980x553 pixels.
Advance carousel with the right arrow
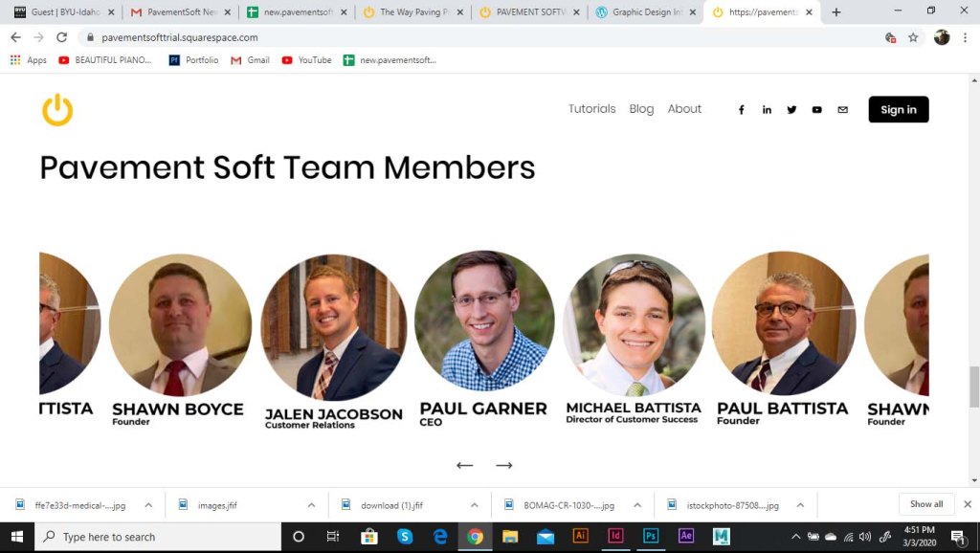click(504, 466)
